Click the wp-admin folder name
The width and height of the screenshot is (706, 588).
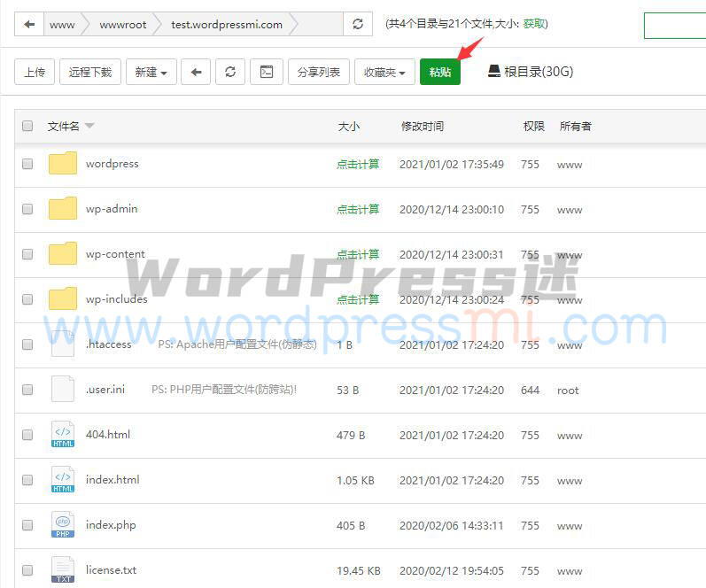click(x=112, y=209)
